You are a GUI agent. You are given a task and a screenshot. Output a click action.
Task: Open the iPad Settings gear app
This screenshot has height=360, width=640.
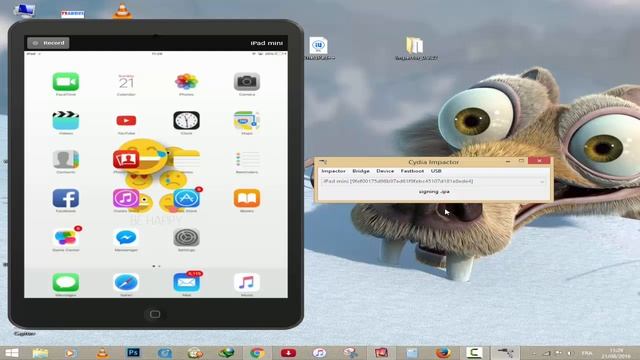click(x=187, y=238)
